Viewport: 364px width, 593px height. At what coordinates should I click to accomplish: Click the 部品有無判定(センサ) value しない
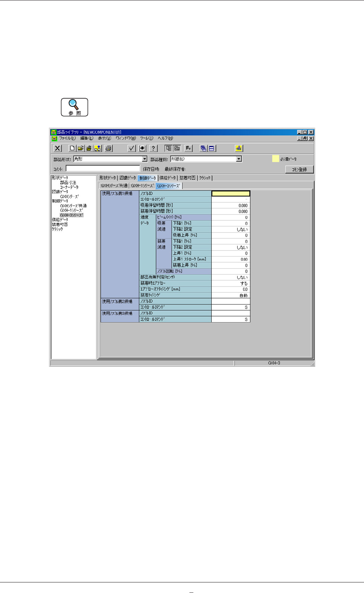pos(231,277)
